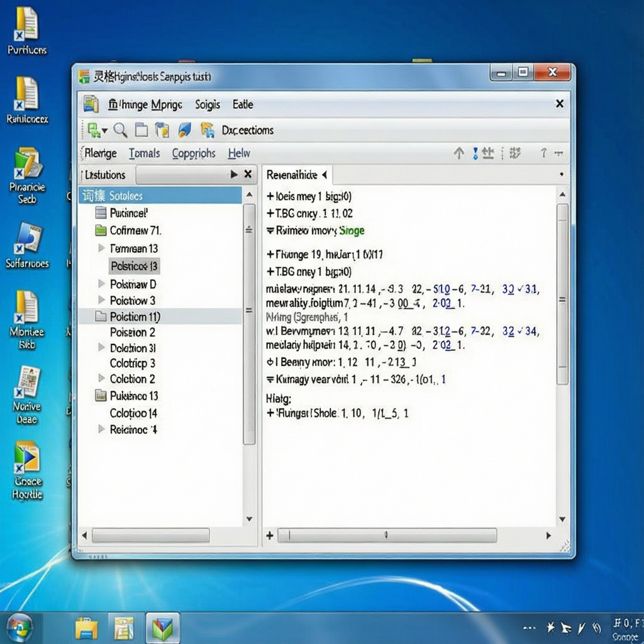
Task: Click the right pane's vertical scrollbar thumb
Action: pos(562,294)
